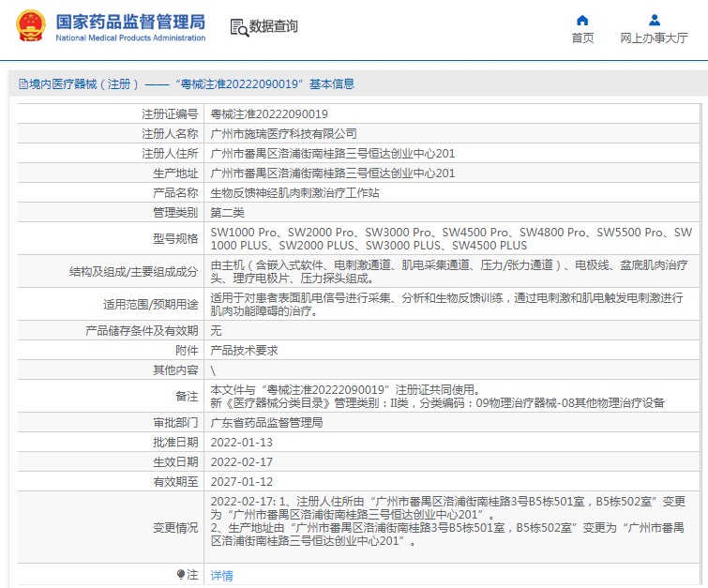
Task: Click approval department 广东省药品监督管理局
Action: pos(266,422)
